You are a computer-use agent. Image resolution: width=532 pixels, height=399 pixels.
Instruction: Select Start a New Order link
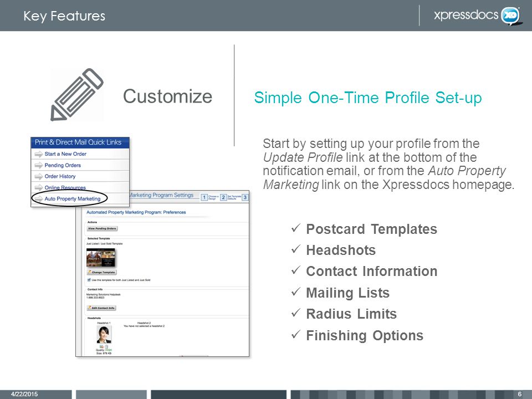point(65,154)
